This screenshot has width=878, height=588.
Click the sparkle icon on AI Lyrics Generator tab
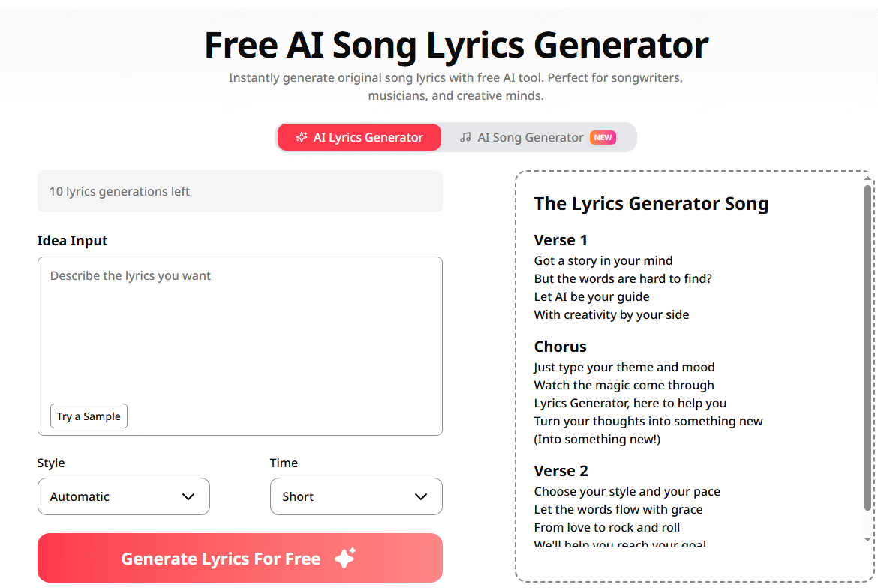pyautogui.click(x=302, y=137)
